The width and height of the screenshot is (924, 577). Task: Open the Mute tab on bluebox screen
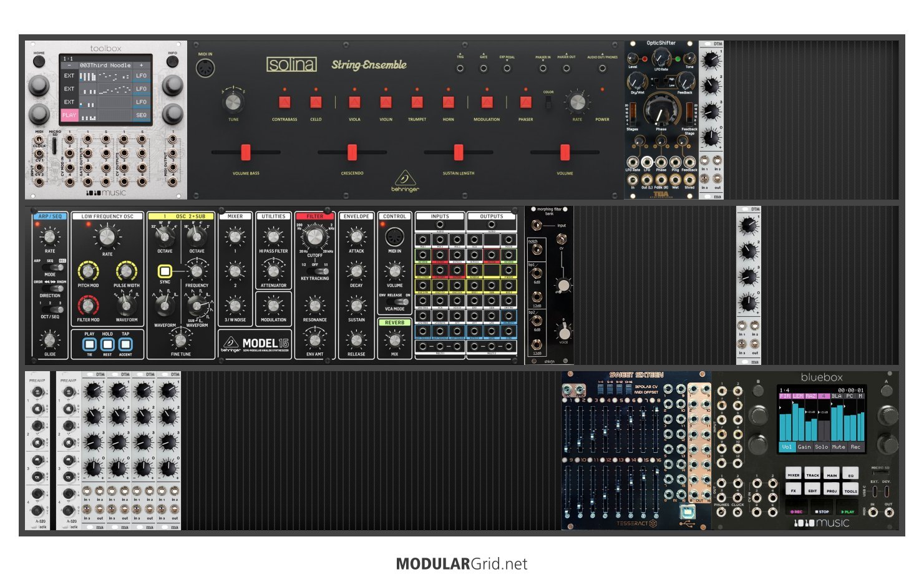839,447
